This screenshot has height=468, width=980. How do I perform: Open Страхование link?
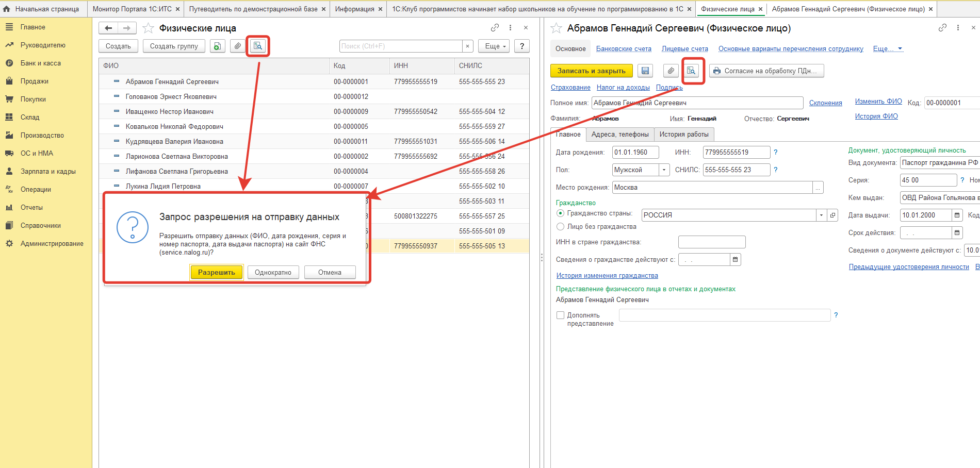pyautogui.click(x=570, y=88)
